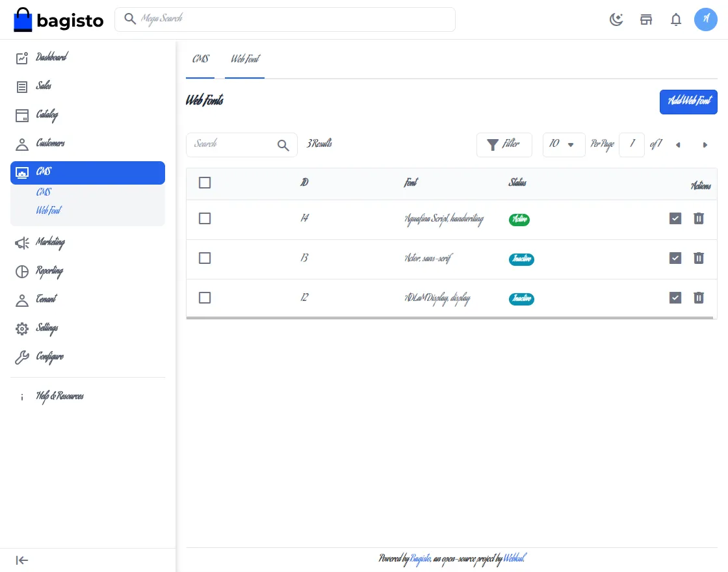Focus the Mega Search field
The image size is (728, 572).
285,19
